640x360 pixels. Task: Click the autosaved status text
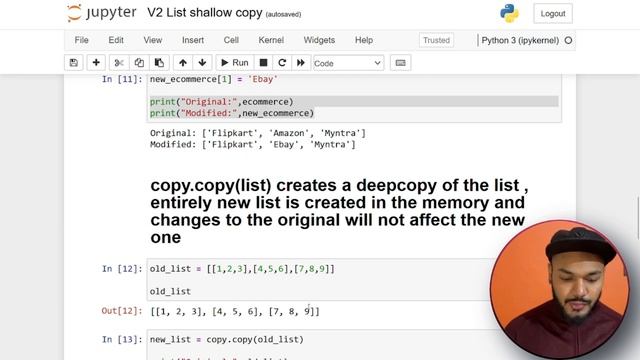click(283, 14)
